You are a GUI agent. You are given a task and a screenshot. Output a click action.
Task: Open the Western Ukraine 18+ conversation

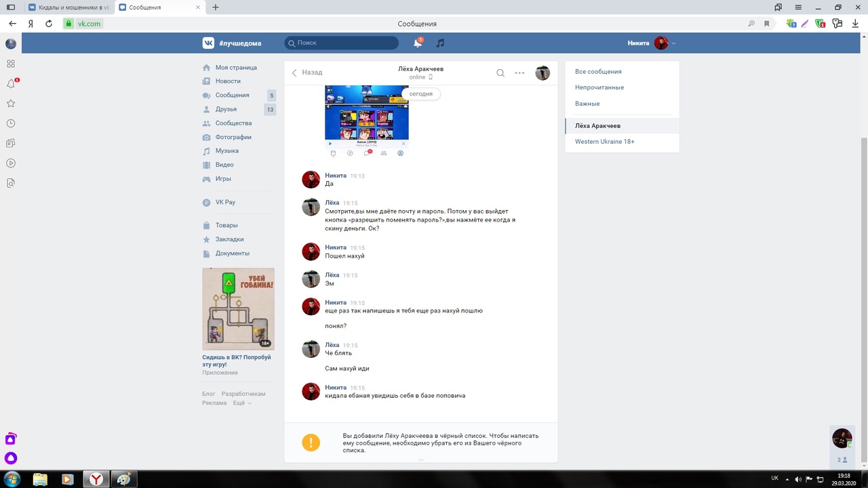click(605, 142)
